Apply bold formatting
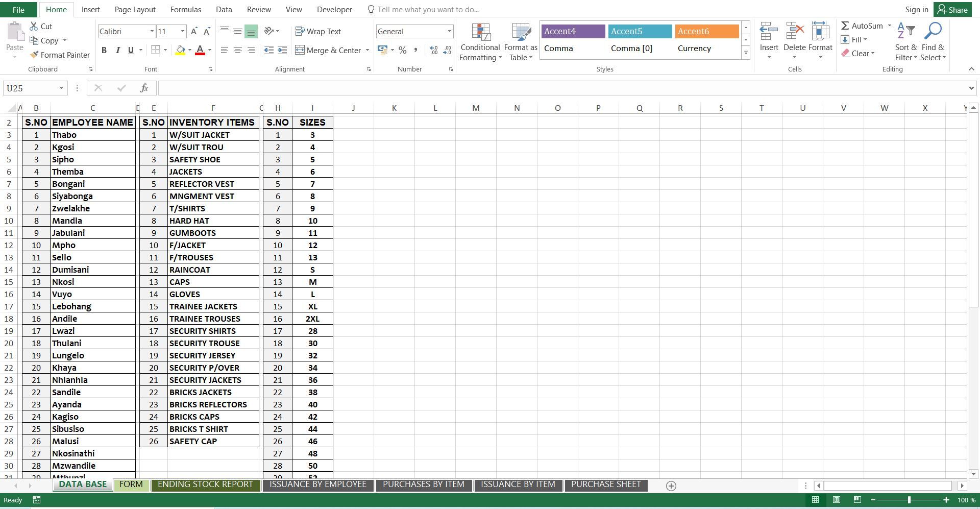 point(104,50)
